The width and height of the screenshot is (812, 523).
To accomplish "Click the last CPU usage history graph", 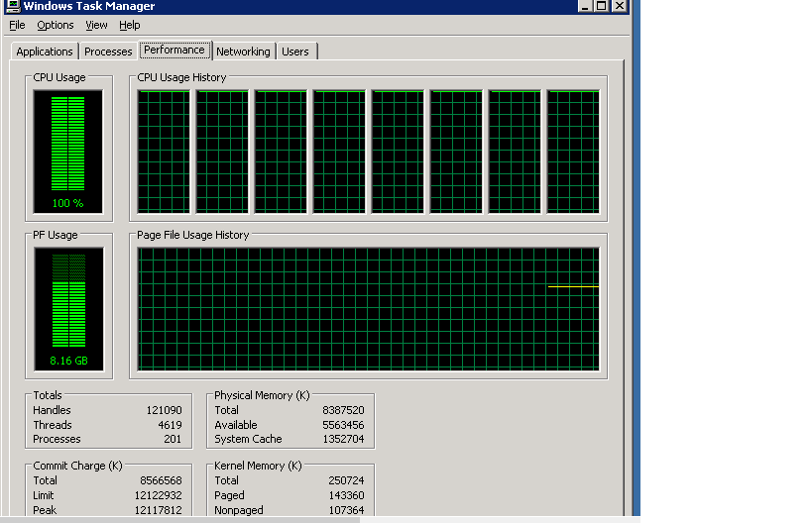I will tap(573, 151).
